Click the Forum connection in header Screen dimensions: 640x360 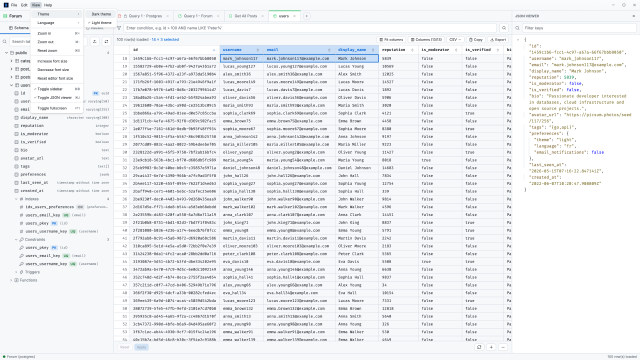click(x=16, y=16)
